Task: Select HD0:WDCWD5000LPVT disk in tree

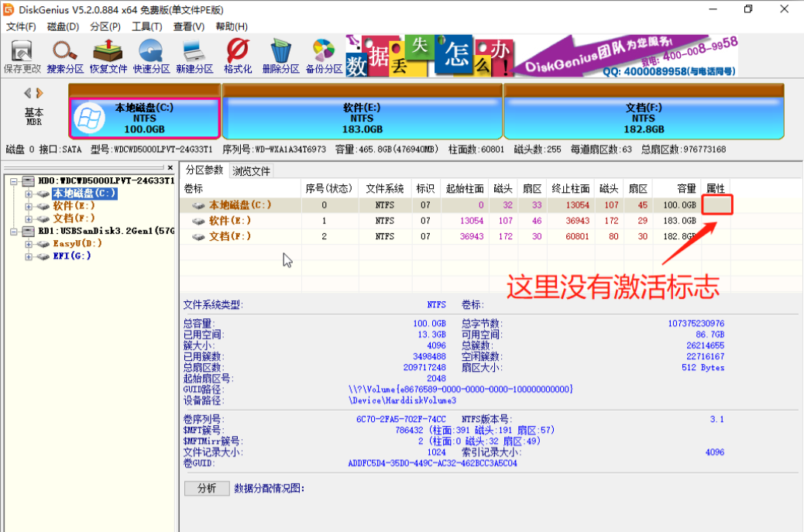Action: 106,181
